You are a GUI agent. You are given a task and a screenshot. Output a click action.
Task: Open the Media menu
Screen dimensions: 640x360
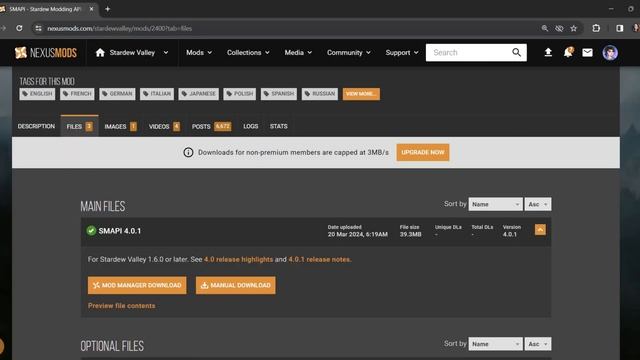click(x=298, y=53)
